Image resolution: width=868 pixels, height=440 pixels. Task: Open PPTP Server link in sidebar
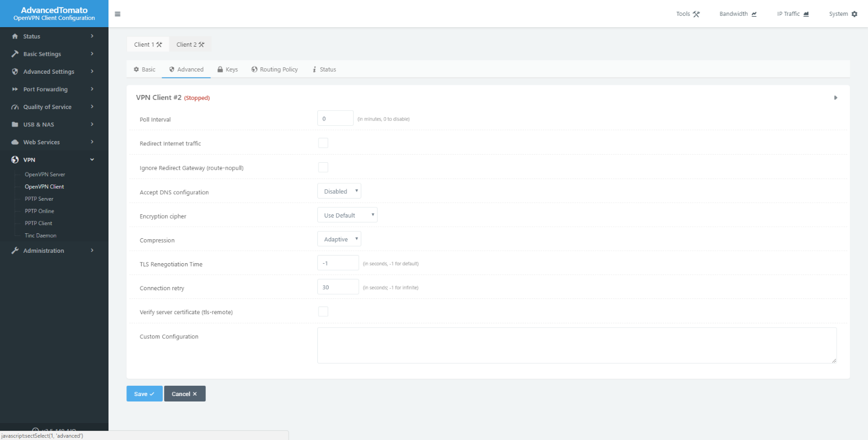pos(39,199)
